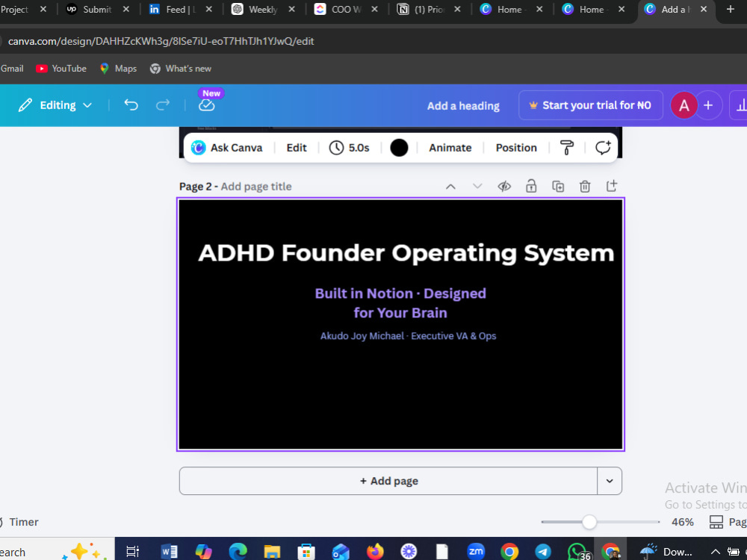Add collaborator with plus button
This screenshot has width=747, height=560.
[x=708, y=105]
